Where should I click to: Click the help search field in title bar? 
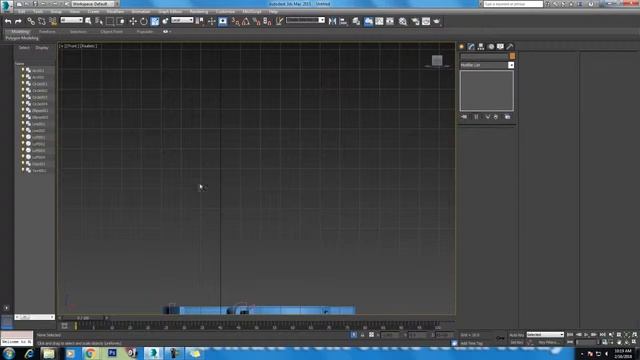(513, 4)
